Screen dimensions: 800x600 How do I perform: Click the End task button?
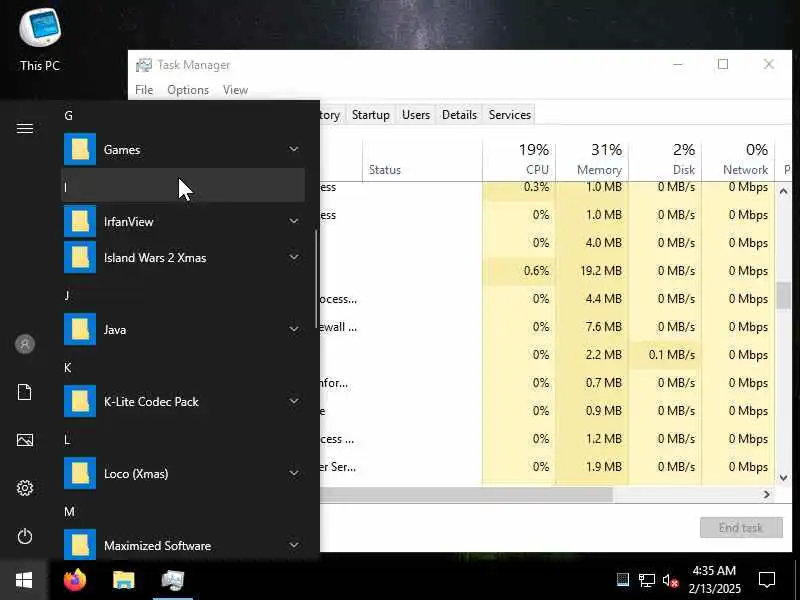(x=741, y=528)
